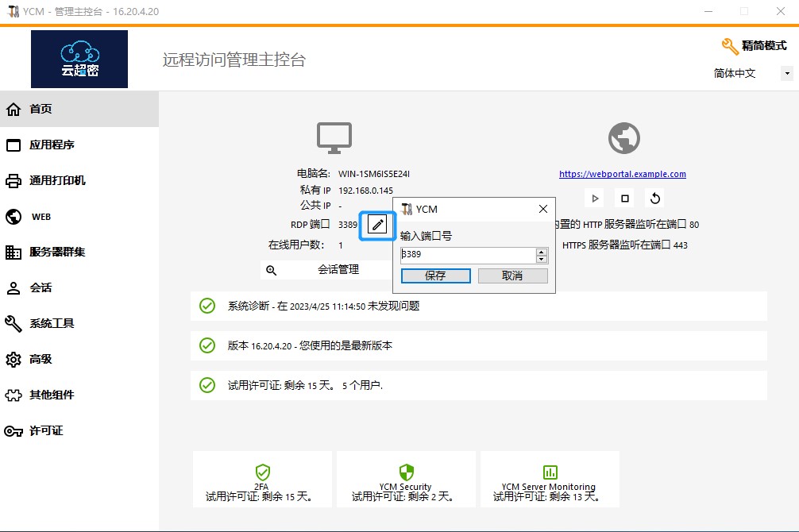Click the 2FA trial license text
799x532 pixels.
tap(259, 496)
